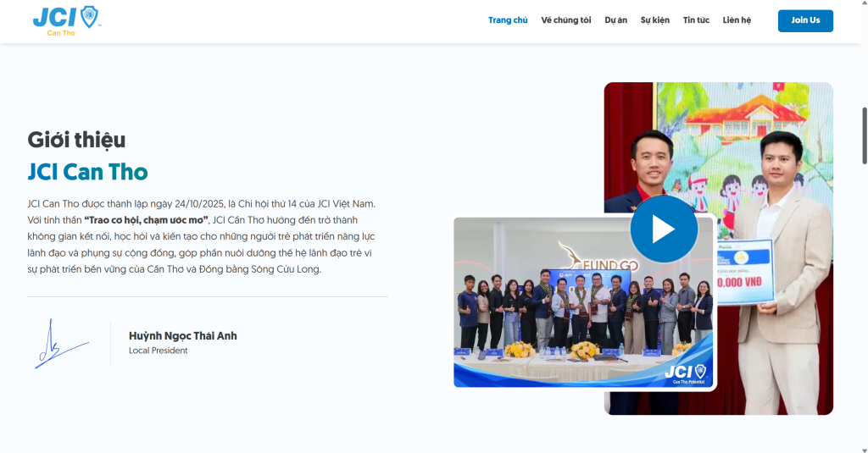
Task: Play the introduction video
Action: (x=663, y=229)
